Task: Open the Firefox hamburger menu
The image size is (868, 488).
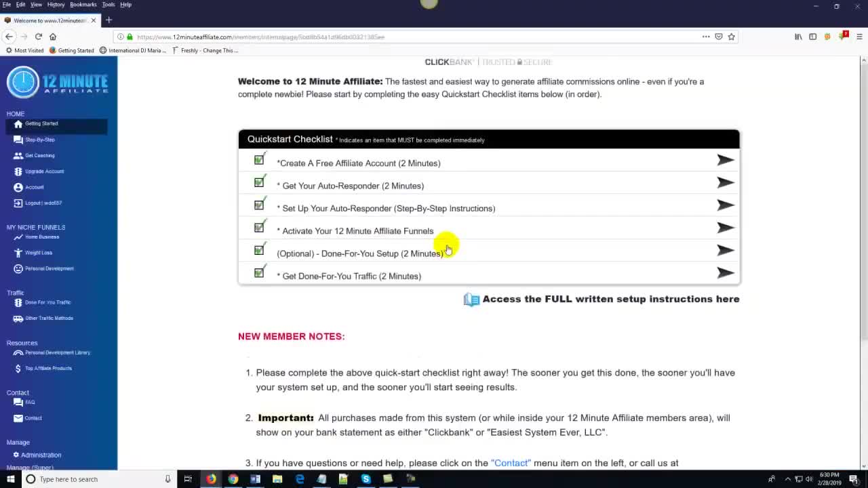Action: 860,37
